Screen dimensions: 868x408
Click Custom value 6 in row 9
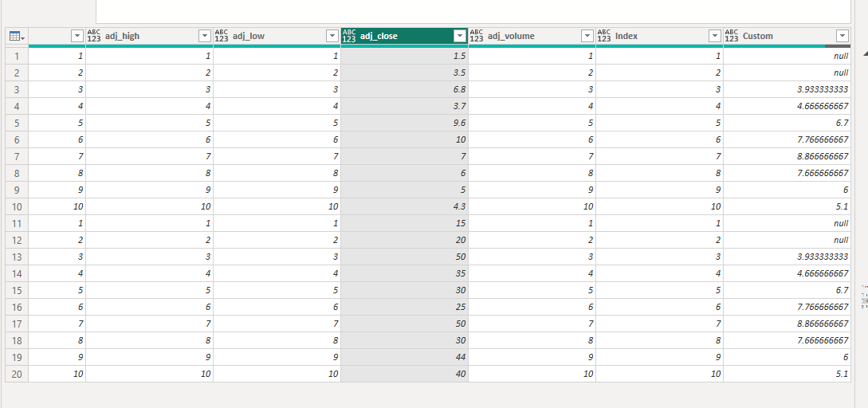pos(787,190)
